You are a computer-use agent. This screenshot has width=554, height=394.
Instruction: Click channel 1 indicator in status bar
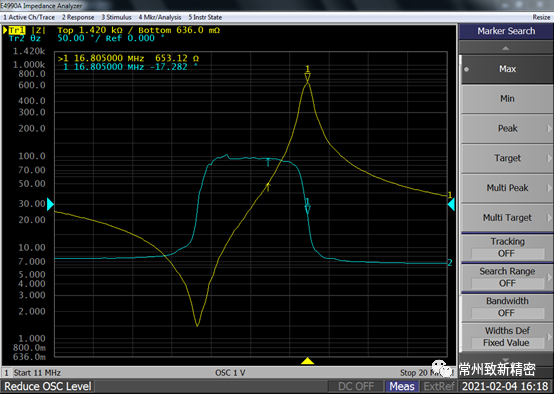point(6,373)
